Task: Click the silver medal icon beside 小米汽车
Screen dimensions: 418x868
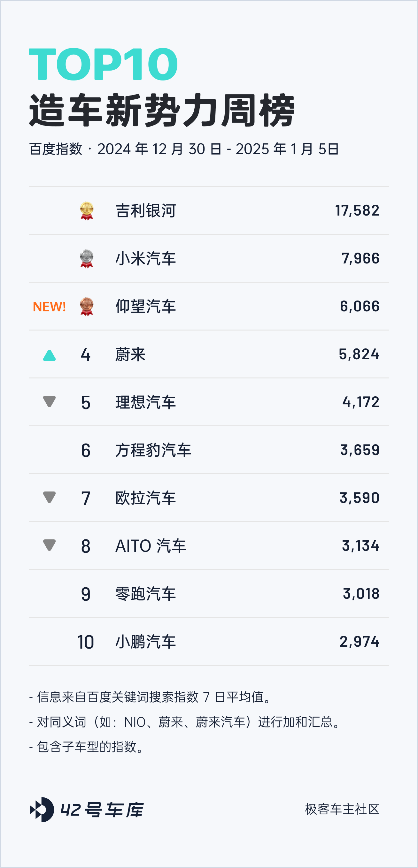Action: tap(87, 259)
